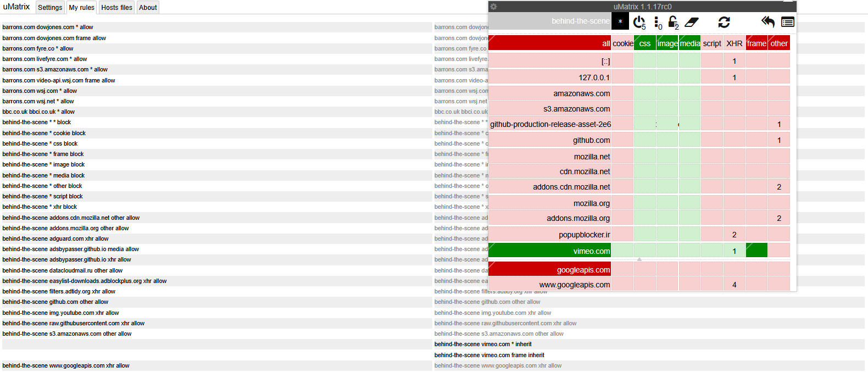Select the global scope asterisk button
The image size is (868, 372).
pyautogui.click(x=620, y=21)
